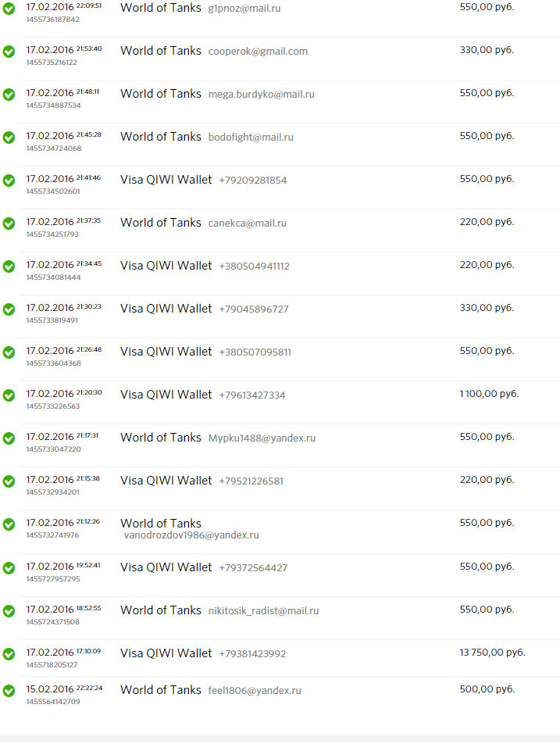Screen dimensions: 560x744
Task: Open canekca@mail.ru World of Tanks transaction
Action: click(x=289, y=231)
